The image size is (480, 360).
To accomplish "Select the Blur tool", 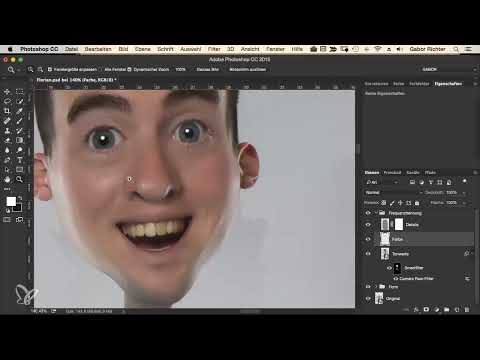I will (7, 150).
